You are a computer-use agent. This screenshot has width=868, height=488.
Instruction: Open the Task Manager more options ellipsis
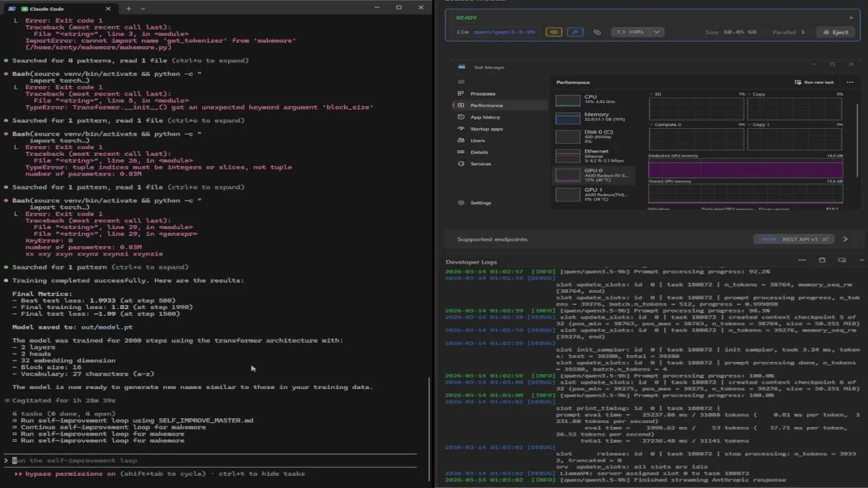(850, 82)
